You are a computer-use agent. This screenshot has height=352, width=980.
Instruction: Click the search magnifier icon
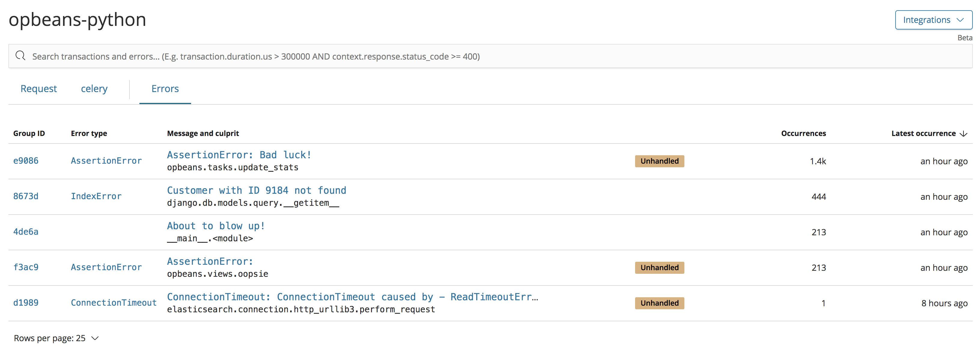pos(20,56)
